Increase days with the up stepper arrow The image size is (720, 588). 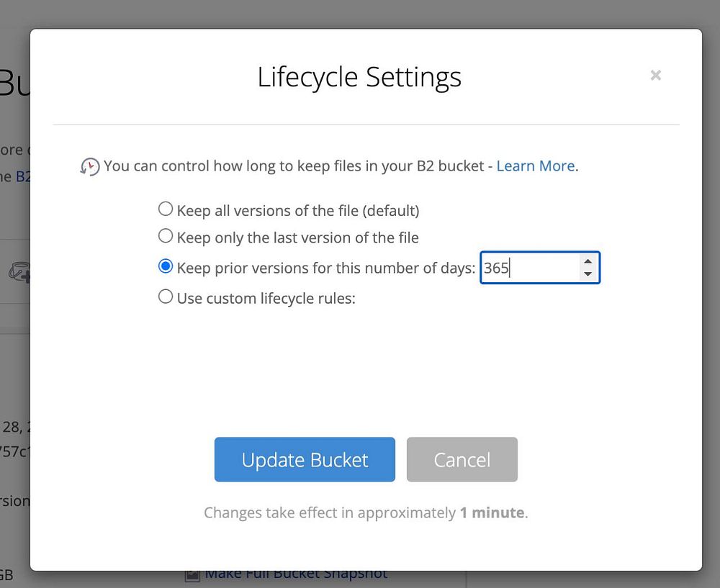(x=588, y=262)
